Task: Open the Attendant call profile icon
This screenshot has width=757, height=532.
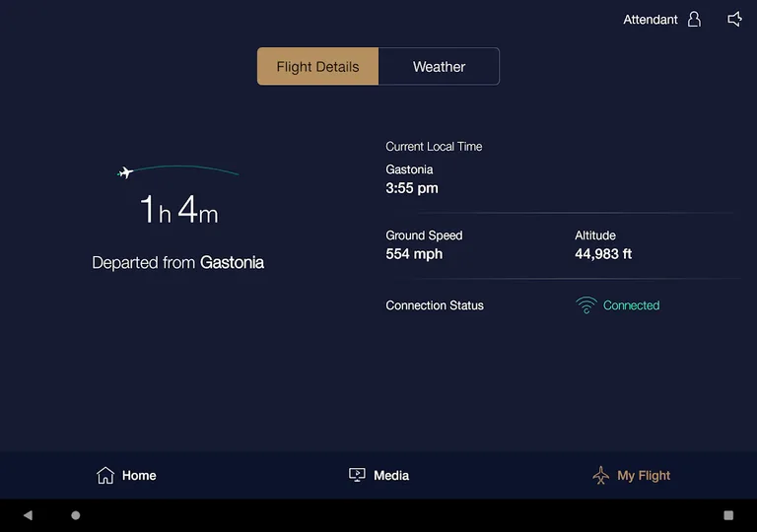Action: 694,20
